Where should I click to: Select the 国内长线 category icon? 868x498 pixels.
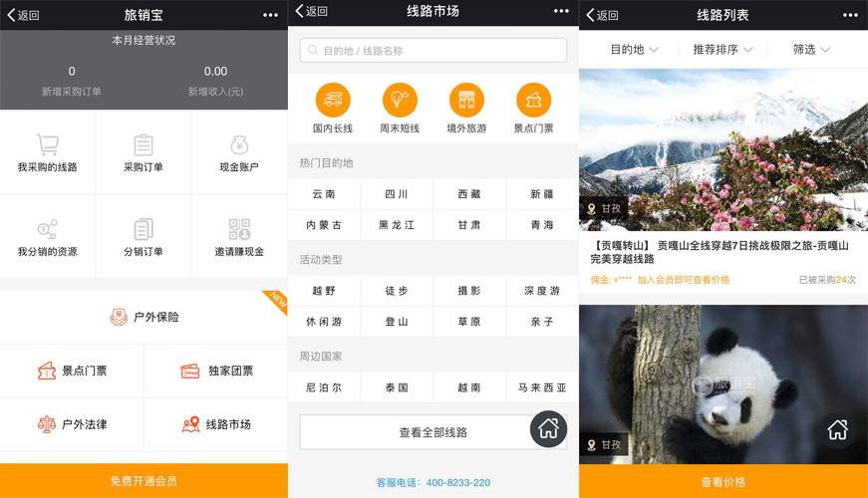click(333, 100)
